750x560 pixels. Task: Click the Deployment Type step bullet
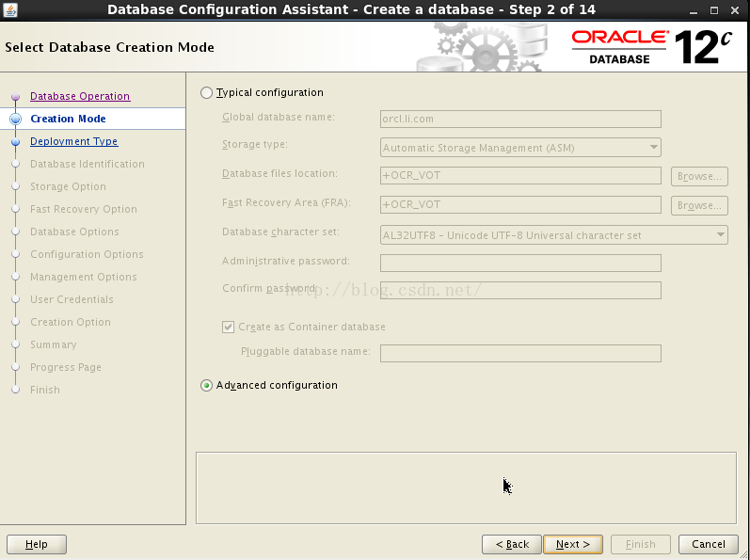coord(15,141)
